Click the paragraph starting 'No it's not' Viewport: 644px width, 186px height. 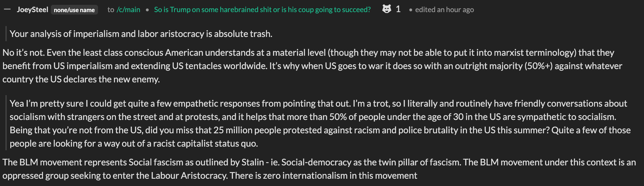click(x=312, y=66)
